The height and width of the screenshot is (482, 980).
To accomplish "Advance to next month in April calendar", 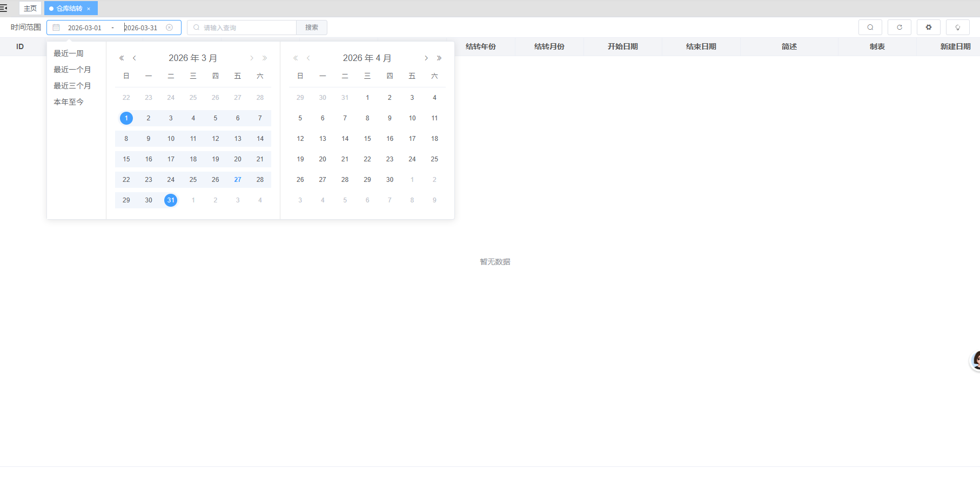I will (x=426, y=58).
